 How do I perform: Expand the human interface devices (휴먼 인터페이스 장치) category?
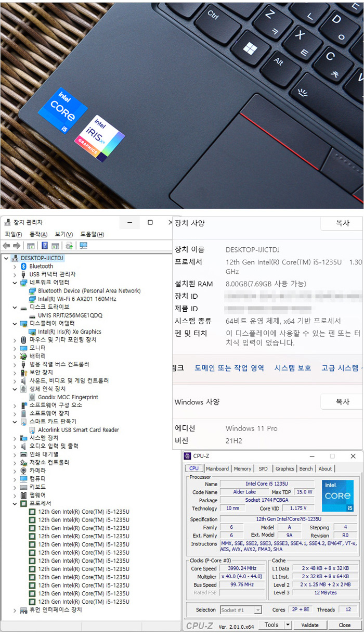point(15,610)
